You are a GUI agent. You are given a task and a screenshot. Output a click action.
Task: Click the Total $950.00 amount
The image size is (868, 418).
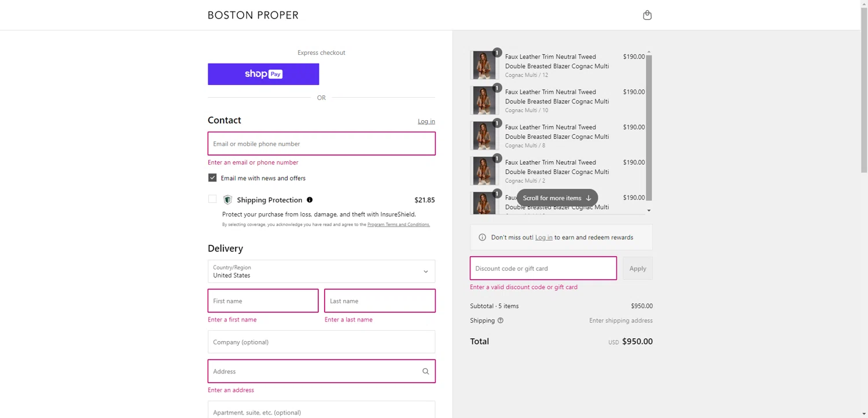click(x=637, y=342)
